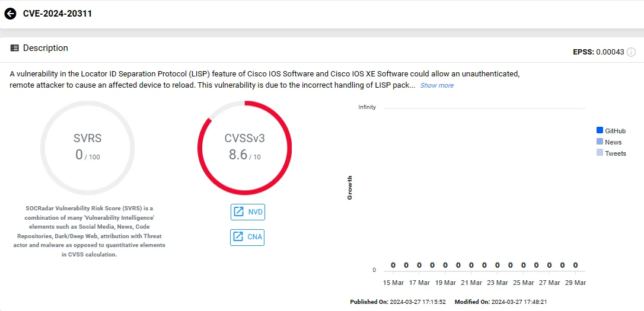Click the Description section heading
This screenshot has height=311, width=644.
tap(45, 48)
